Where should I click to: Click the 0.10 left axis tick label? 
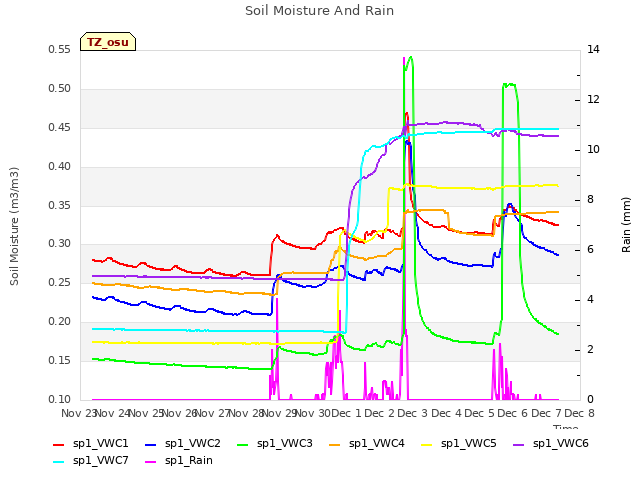pyautogui.click(x=59, y=399)
